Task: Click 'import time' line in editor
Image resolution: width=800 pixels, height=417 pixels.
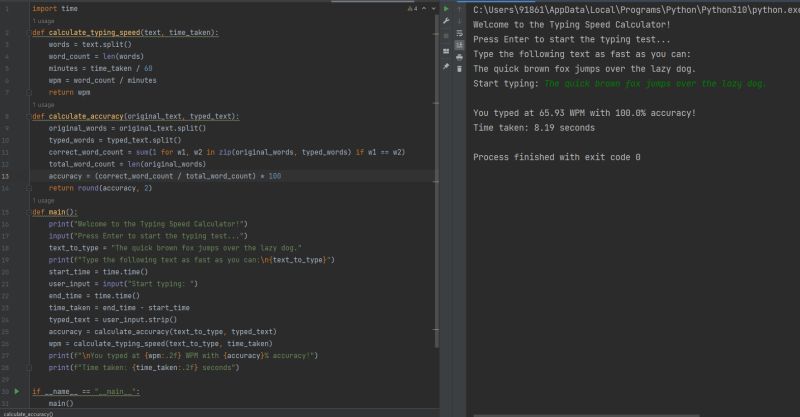Action: [55, 9]
